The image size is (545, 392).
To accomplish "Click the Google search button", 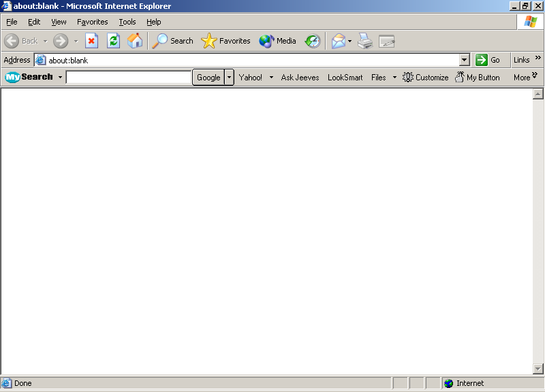I will pos(208,77).
